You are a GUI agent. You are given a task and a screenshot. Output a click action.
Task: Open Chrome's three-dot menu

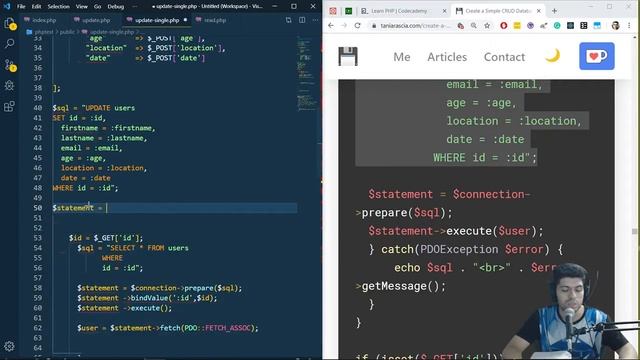(629, 25)
